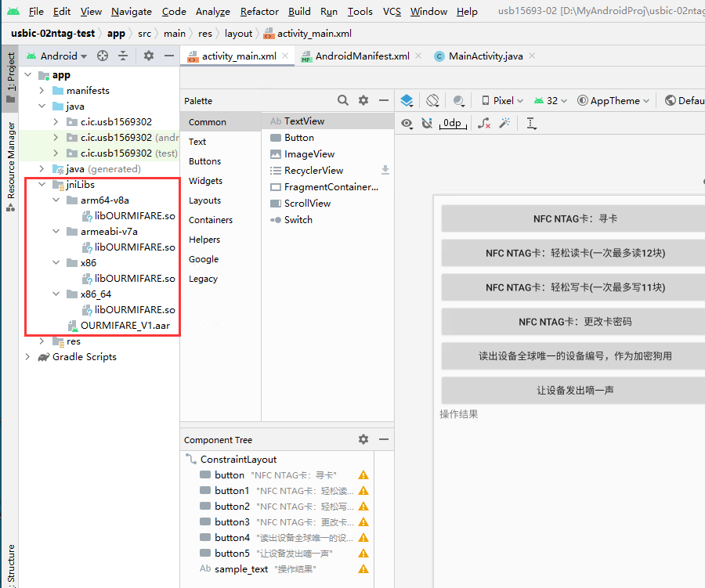Search the Palette with magnifier icon
Viewport: 705px width, 588px height.
pyautogui.click(x=343, y=100)
